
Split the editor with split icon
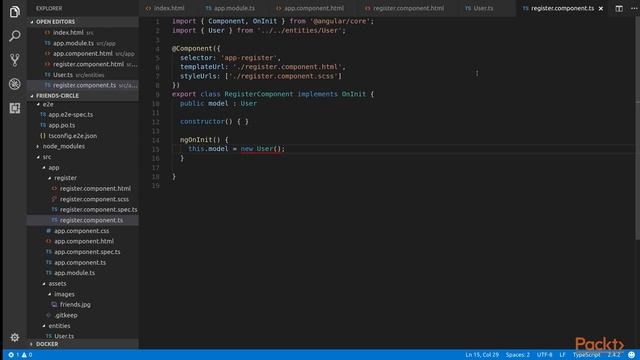point(619,8)
